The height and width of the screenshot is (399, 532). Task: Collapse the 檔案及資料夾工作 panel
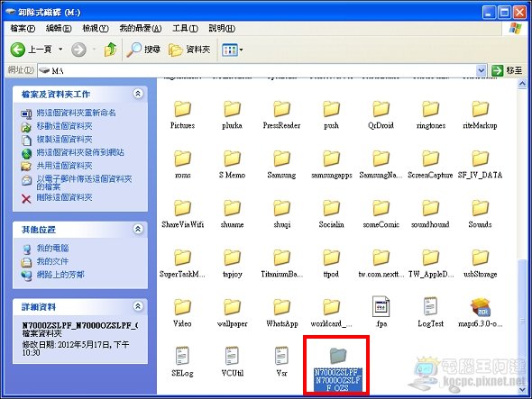(138, 94)
